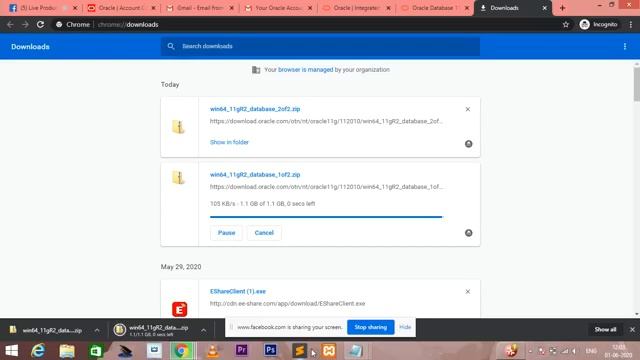Remove EShareClient (1).exe from list
The height and width of the screenshot is (360, 640).
click(468, 291)
